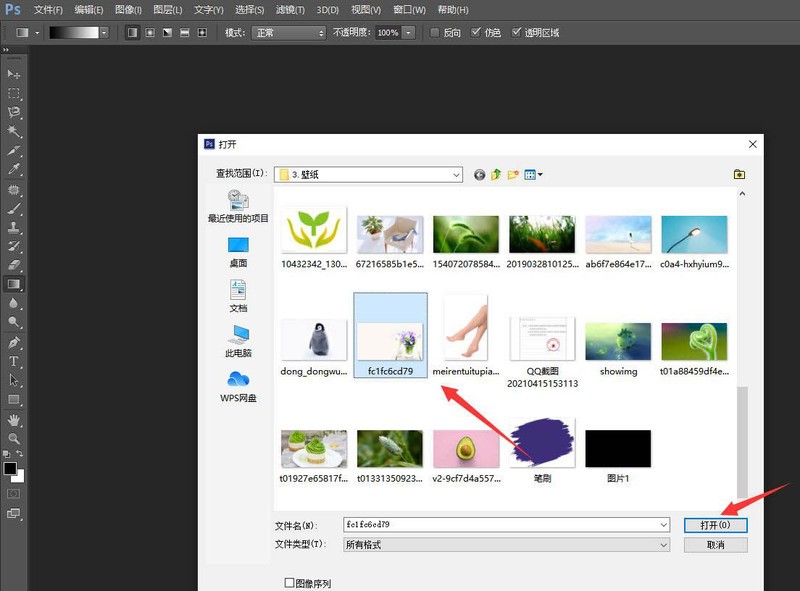Open the 模式 blend mode dropdown
800x591 pixels.
289,33
